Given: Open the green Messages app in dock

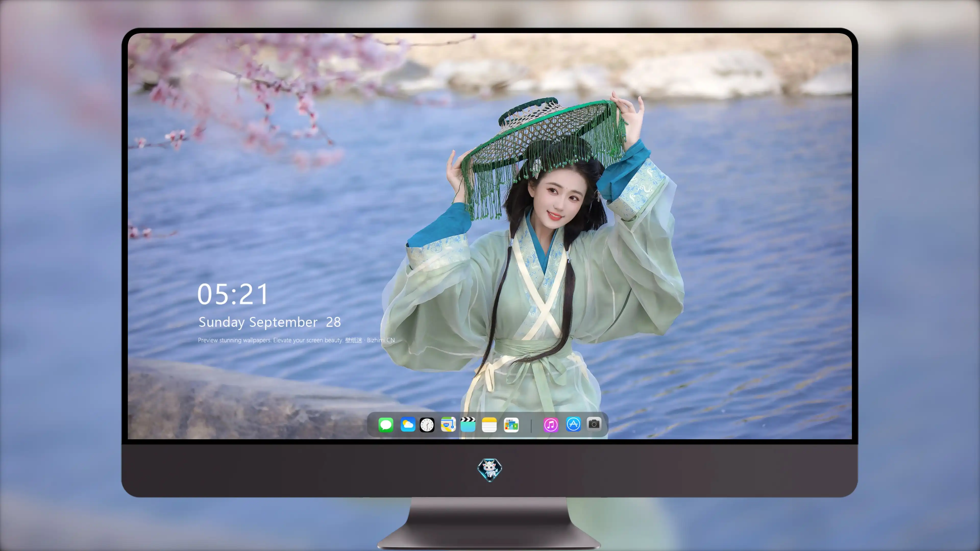Looking at the screenshot, I should (x=386, y=425).
